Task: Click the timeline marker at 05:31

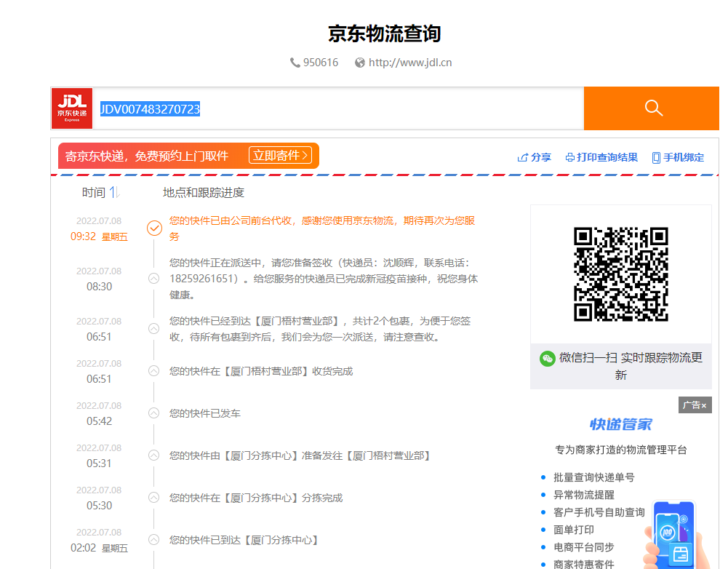Action: click(x=153, y=455)
